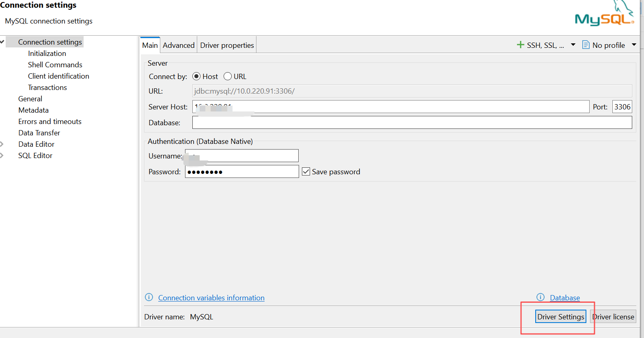
Task: Expand the Data Editor tree node
Action: point(2,144)
